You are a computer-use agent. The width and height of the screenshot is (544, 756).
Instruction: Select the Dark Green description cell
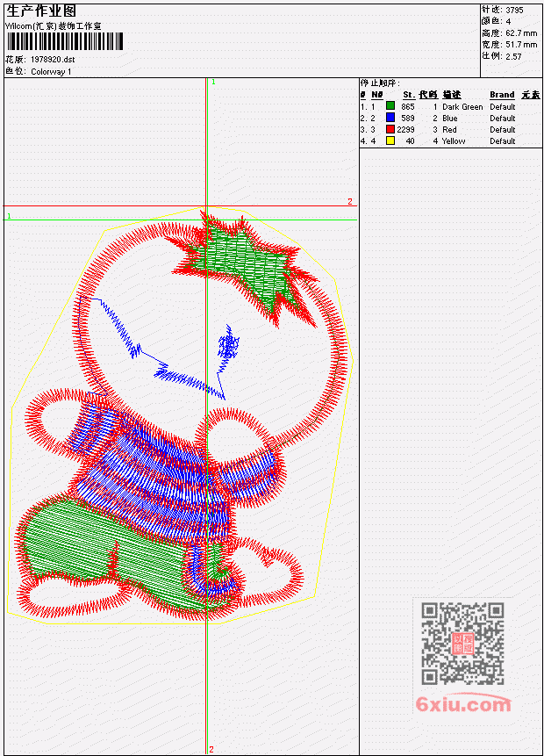(x=462, y=106)
